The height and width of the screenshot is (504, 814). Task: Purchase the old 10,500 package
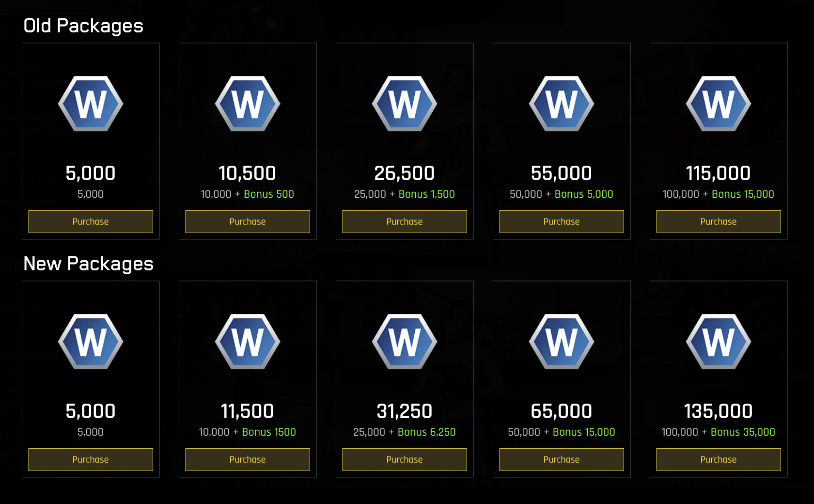pos(248,221)
